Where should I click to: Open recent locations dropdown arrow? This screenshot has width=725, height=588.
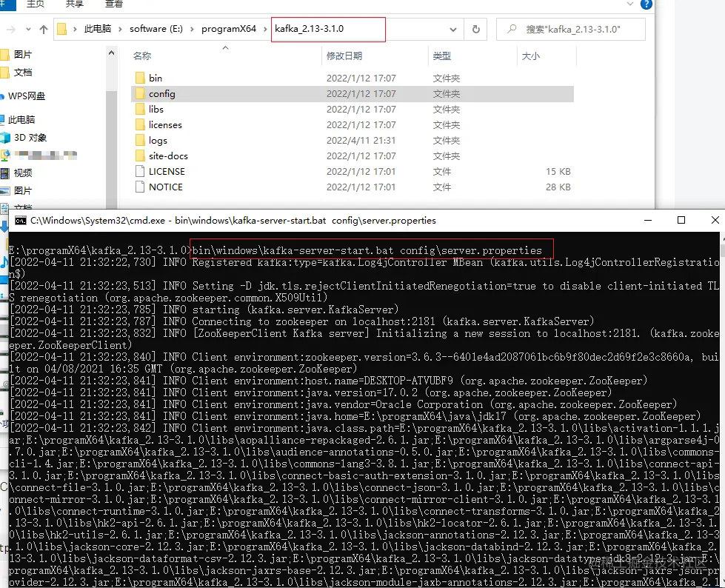[x=28, y=29]
